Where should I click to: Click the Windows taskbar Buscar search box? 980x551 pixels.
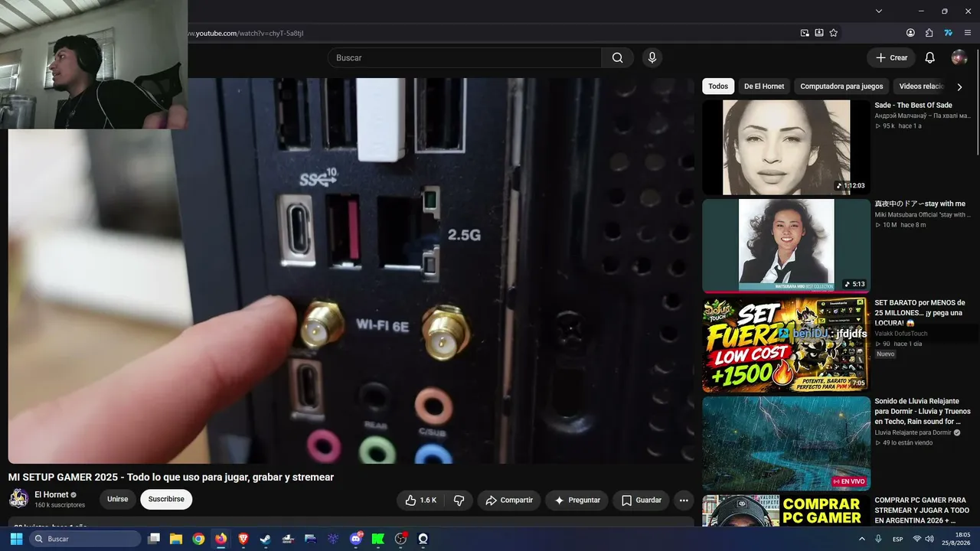[85, 539]
